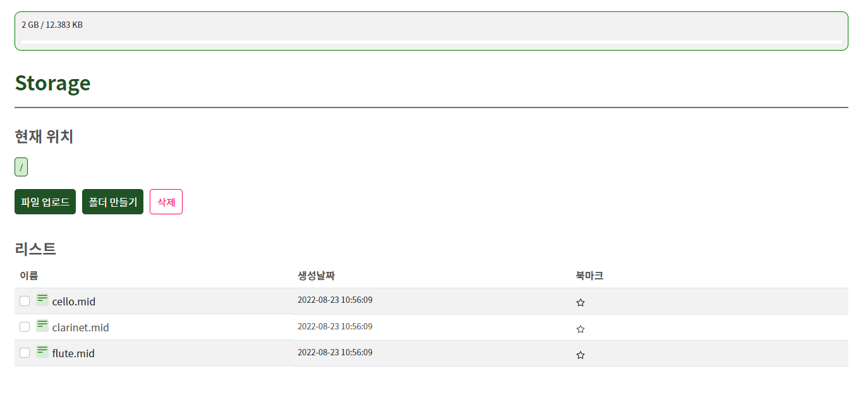
Task: Tick the checkbox for cello.mid
Action: point(25,301)
